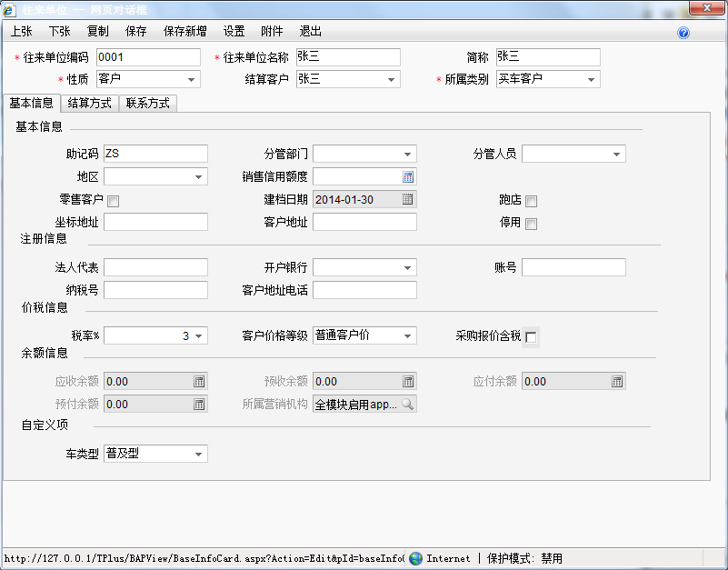
Task: Expand the 分管部门 dropdown
Action: click(x=407, y=154)
